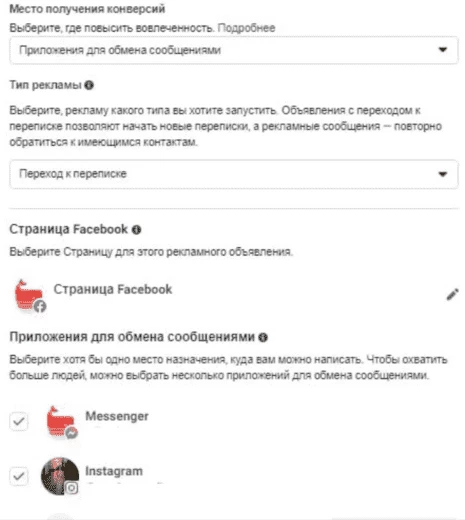Click the red whale Facebook page avatar
The width and height of the screenshot is (465, 520).
pyautogui.click(x=29, y=295)
